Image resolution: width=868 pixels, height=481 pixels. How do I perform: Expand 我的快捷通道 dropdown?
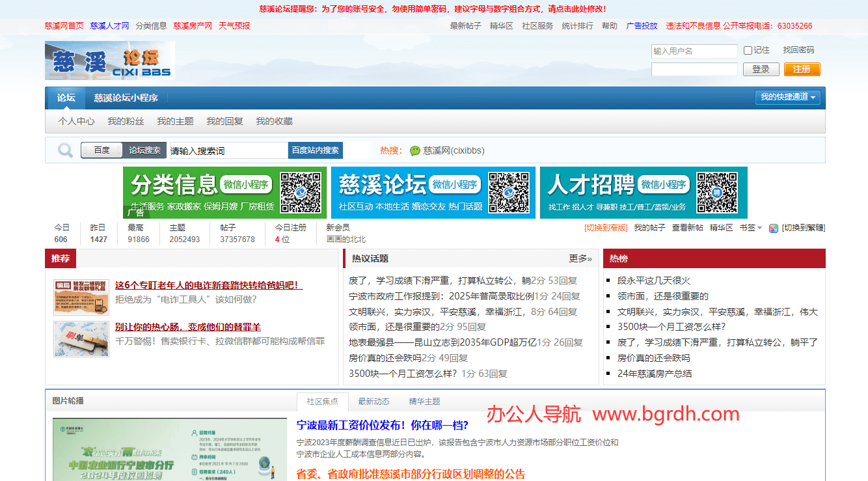[x=788, y=97]
